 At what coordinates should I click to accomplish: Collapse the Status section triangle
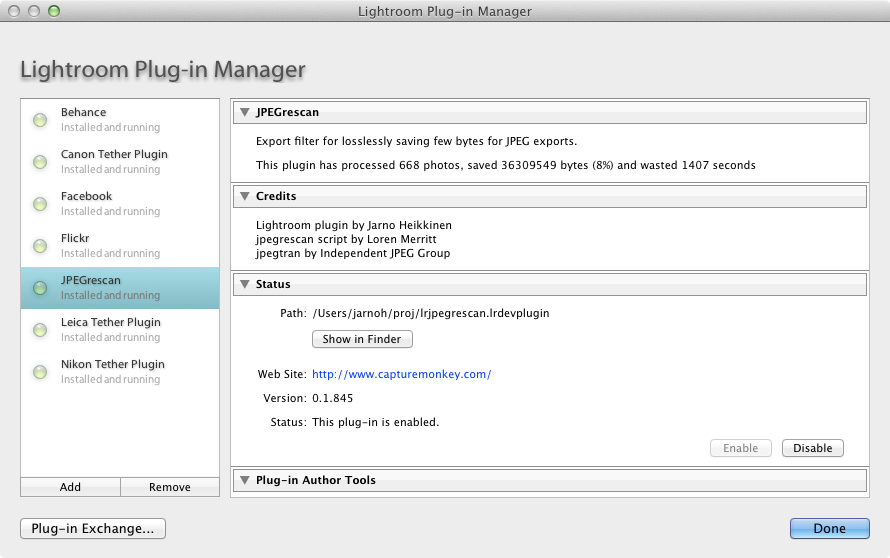245,284
